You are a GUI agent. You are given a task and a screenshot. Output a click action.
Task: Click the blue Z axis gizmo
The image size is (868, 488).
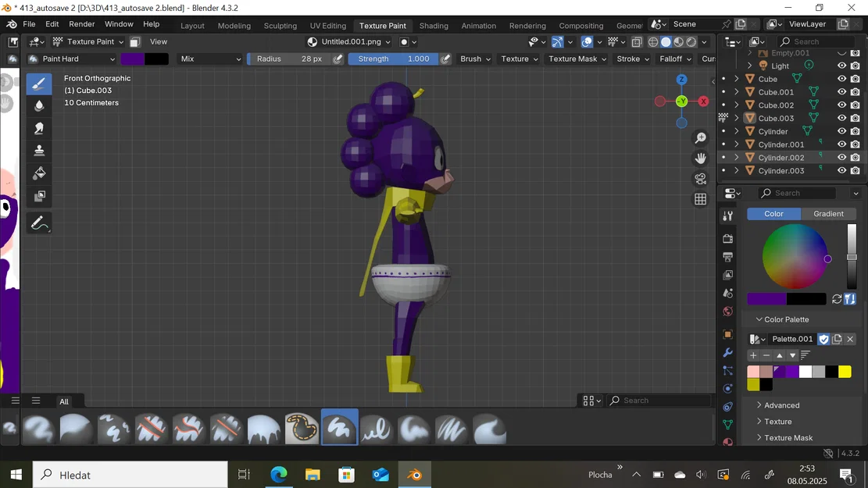681,80
